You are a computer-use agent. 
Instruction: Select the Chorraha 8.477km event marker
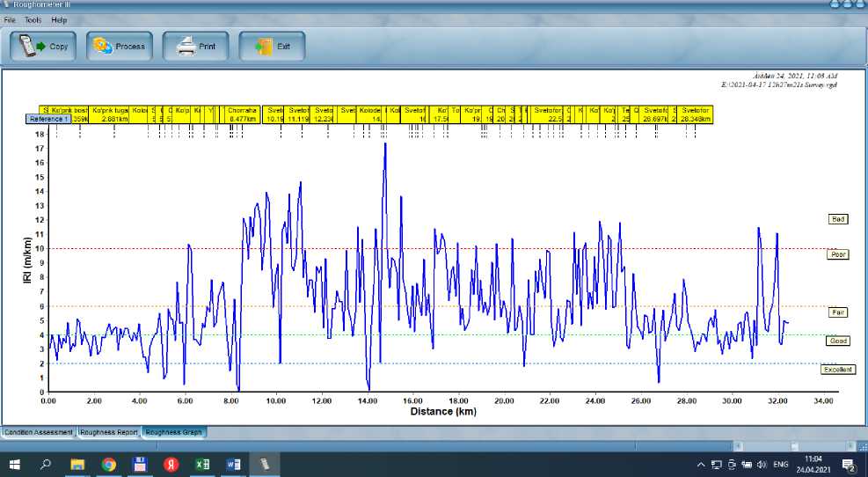pos(242,114)
